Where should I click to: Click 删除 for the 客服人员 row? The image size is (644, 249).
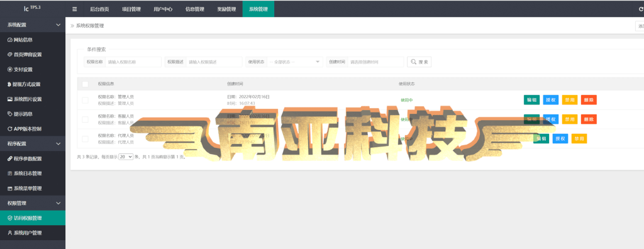tap(589, 119)
